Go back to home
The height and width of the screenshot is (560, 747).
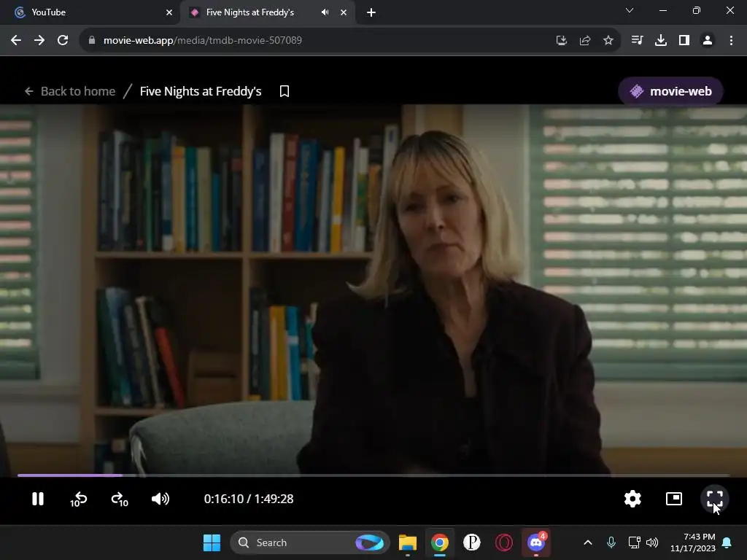pyautogui.click(x=71, y=91)
